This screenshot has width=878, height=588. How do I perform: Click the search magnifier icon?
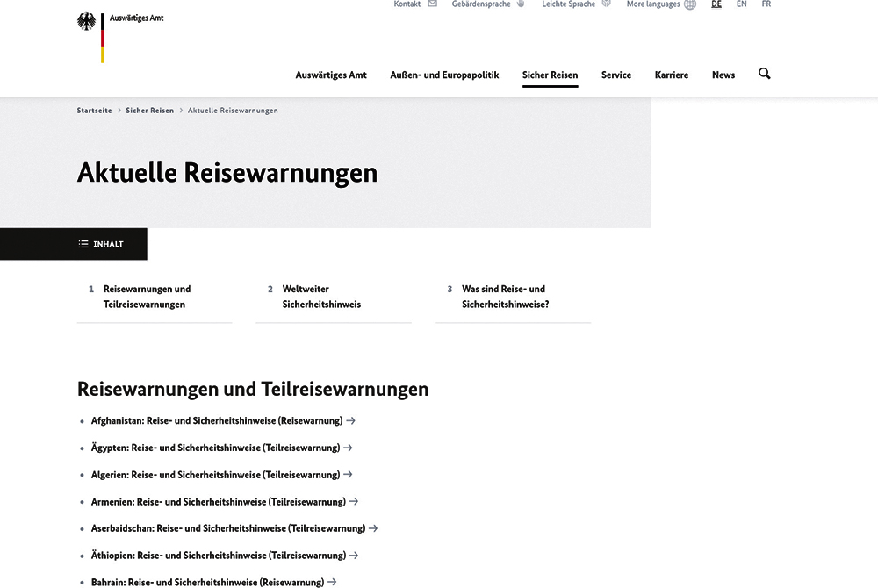coord(764,75)
